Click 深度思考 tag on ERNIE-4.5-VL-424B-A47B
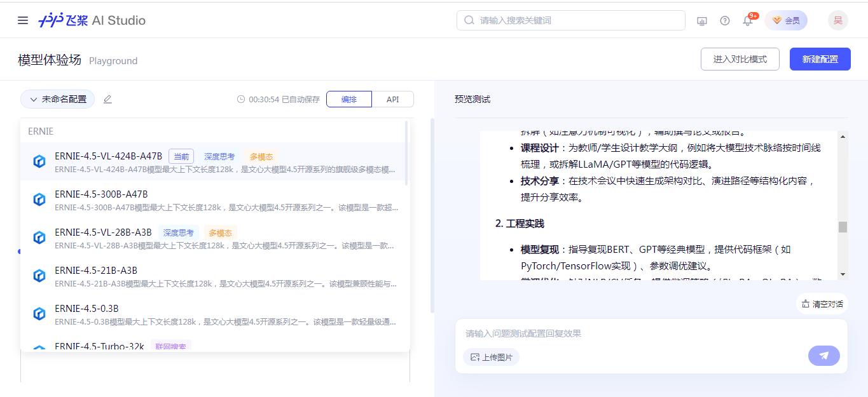The width and height of the screenshot is (868, 397). click(x=219, y=156)
